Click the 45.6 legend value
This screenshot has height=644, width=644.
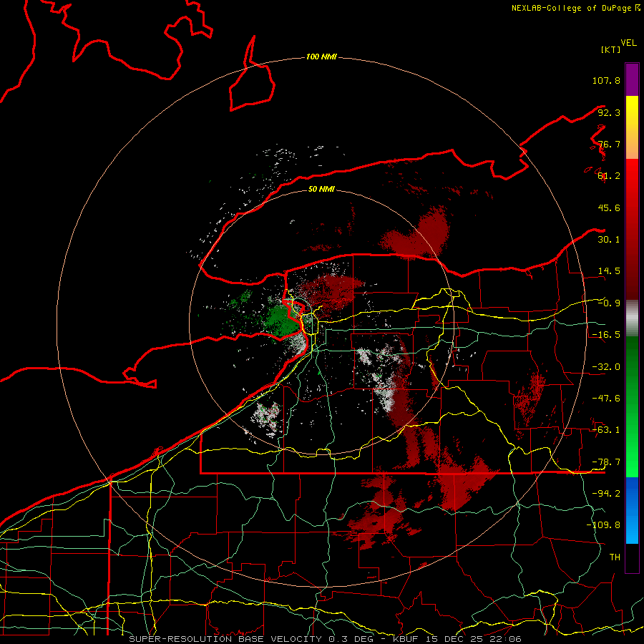(x=609, y=208)
